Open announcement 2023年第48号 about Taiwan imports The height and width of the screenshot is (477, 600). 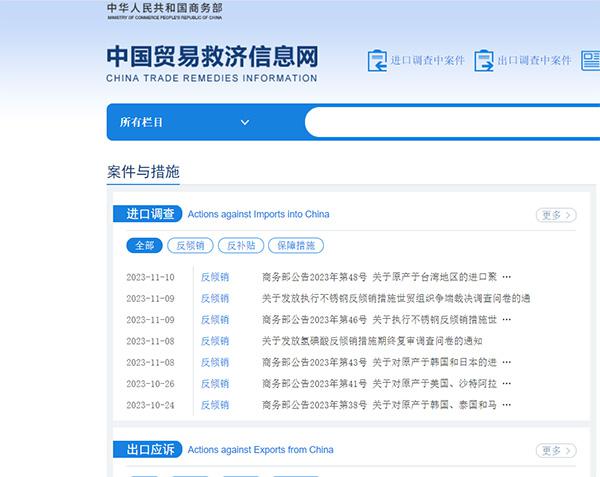386,277
